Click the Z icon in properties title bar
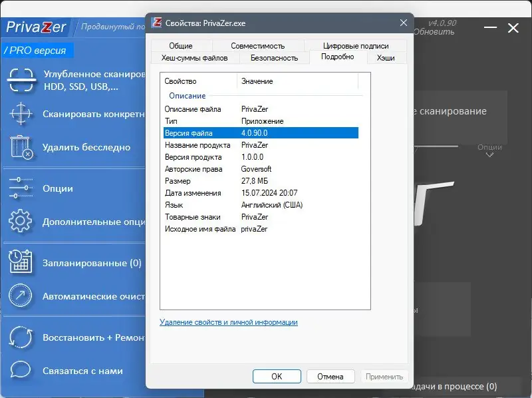532x398 pixels. (156, 23)
